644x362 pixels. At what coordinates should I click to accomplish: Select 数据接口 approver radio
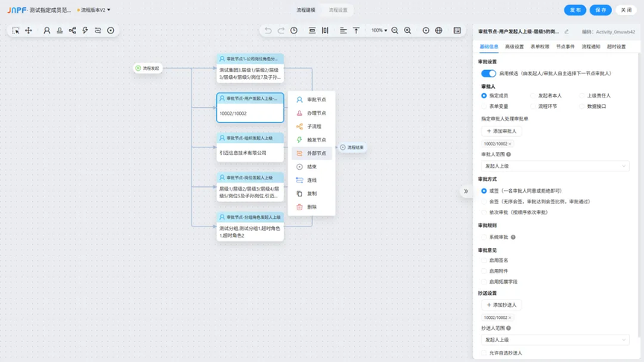581,107
